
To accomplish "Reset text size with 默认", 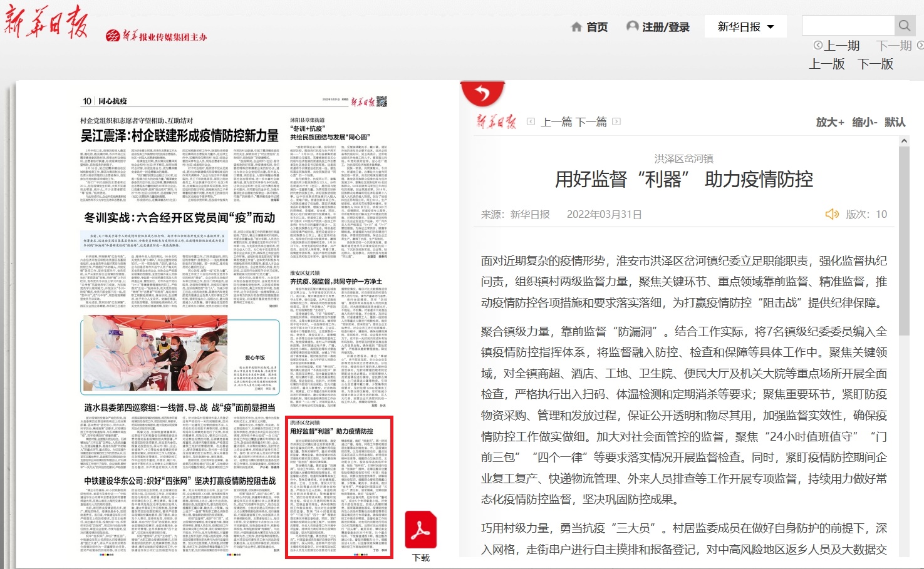I will (895, 122).
